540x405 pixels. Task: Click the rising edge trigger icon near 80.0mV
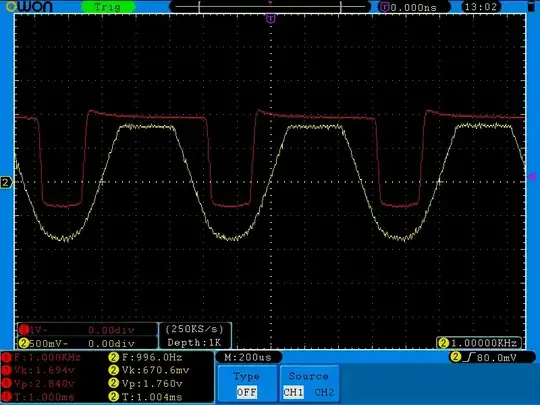pos(469,357)
